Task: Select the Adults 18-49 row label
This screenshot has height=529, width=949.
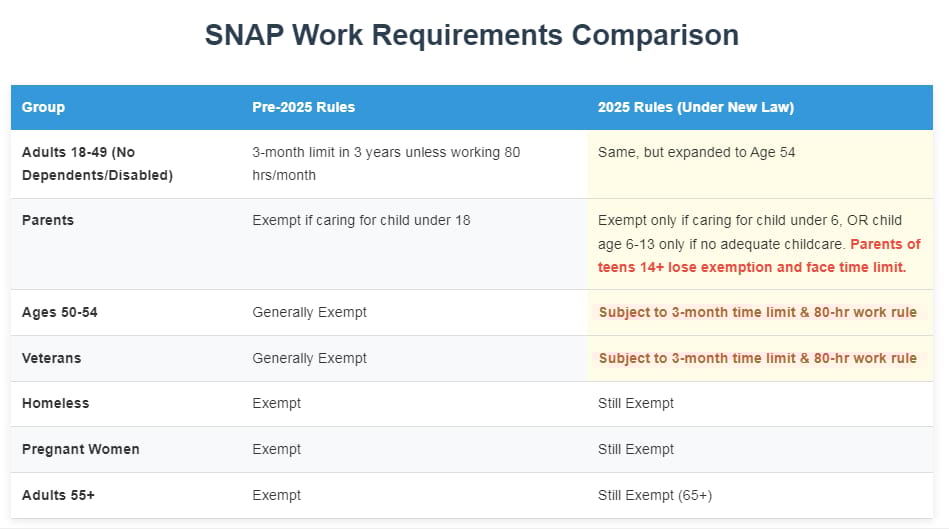Action: click(97, 163)
